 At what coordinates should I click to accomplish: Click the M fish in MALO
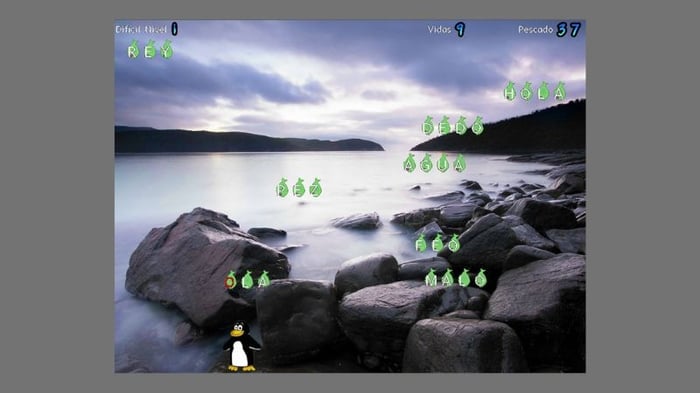431,278
